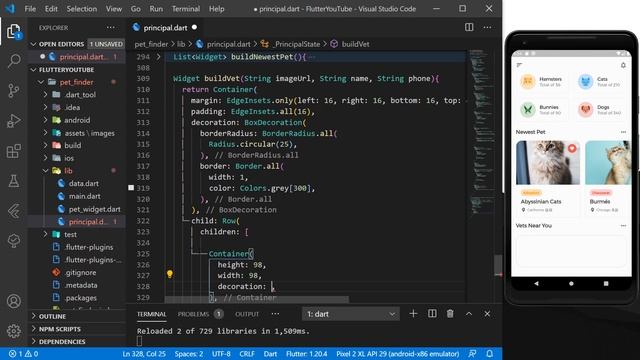Open the Test flask view

(x=13, y=181)
